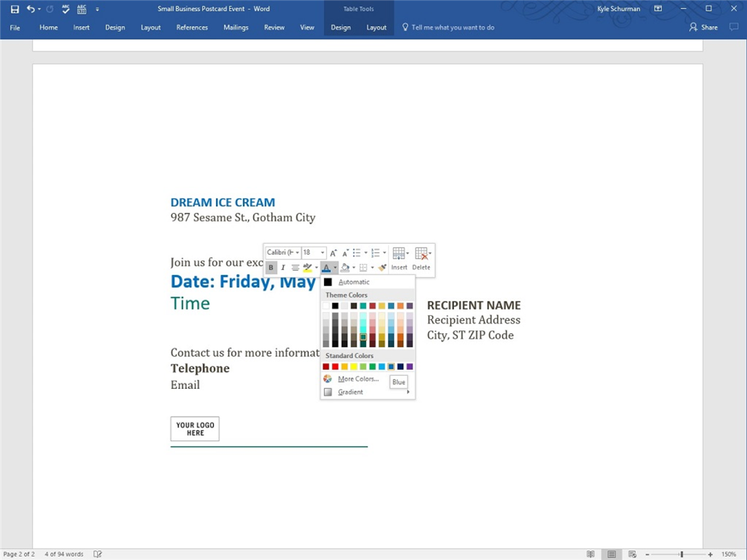Viewport: 747px width, 560px height.
Task: Apply italic formatting from the mini toolbar
Action: point(283,267)
